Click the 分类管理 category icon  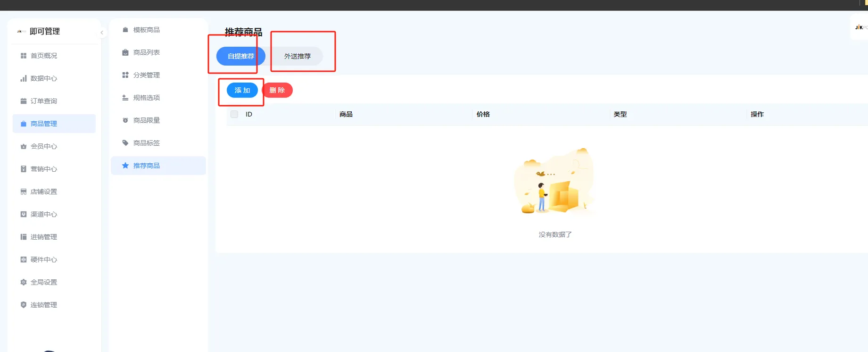pyautogui.click(x=125, y=75)
